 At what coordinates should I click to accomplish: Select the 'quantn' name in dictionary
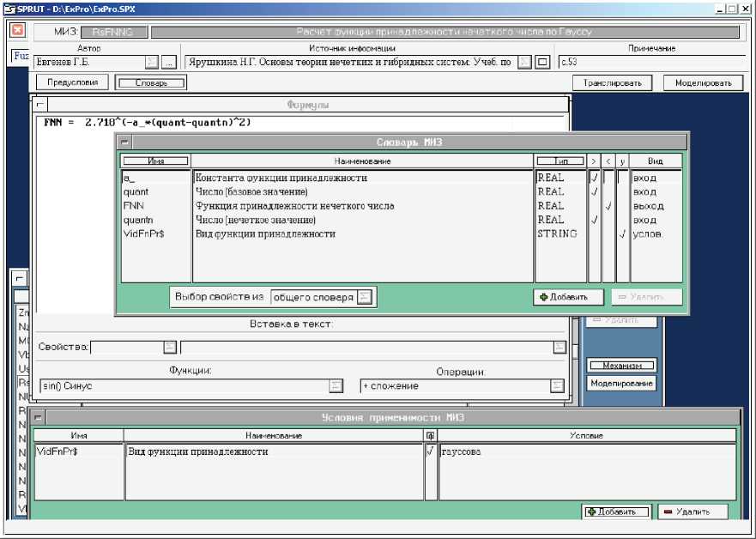coord(138,220)
